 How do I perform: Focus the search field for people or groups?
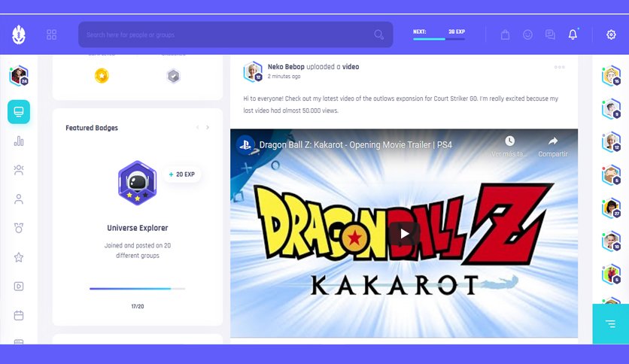tap(235, 35)
